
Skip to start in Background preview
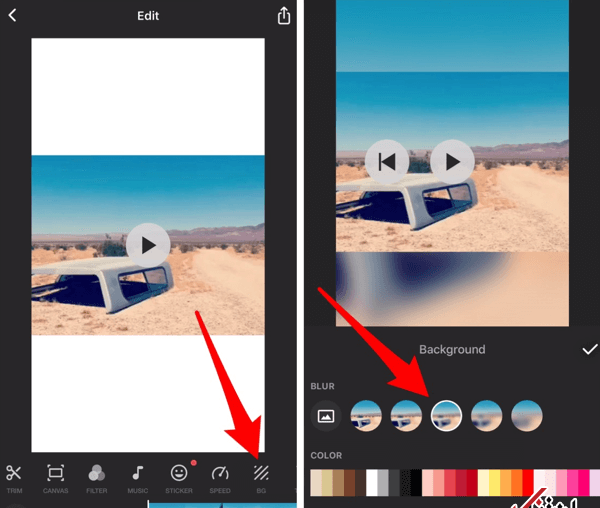coord(387,162)
